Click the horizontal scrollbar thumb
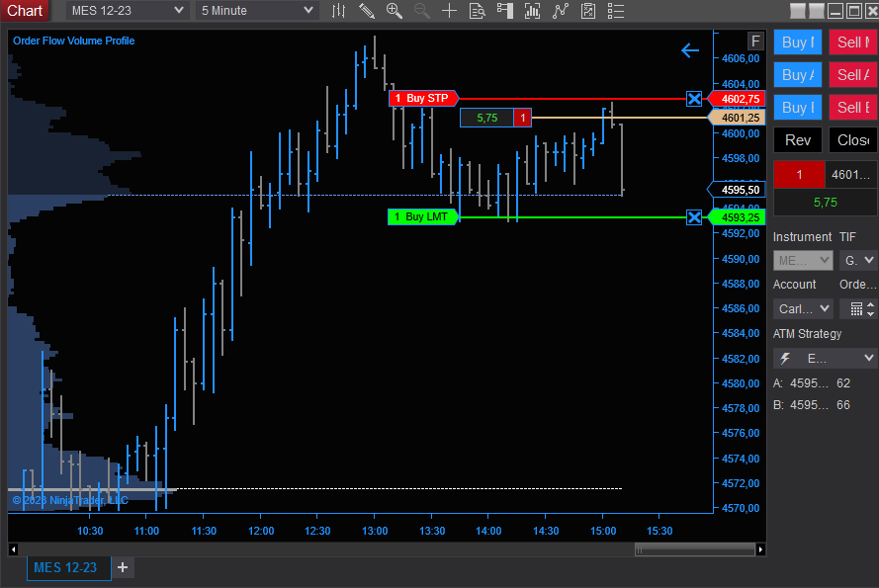Screen dimensions: 879x588 click(694, 549)
